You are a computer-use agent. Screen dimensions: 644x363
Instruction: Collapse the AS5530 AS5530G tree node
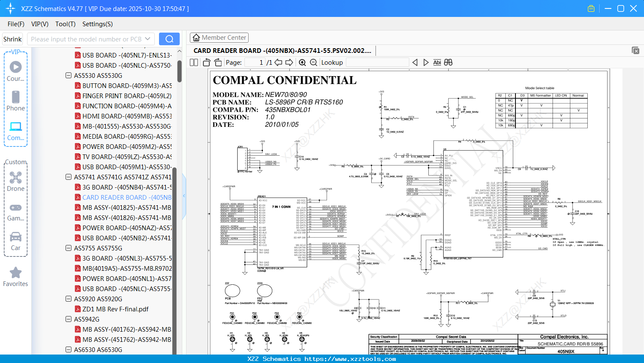69,75
